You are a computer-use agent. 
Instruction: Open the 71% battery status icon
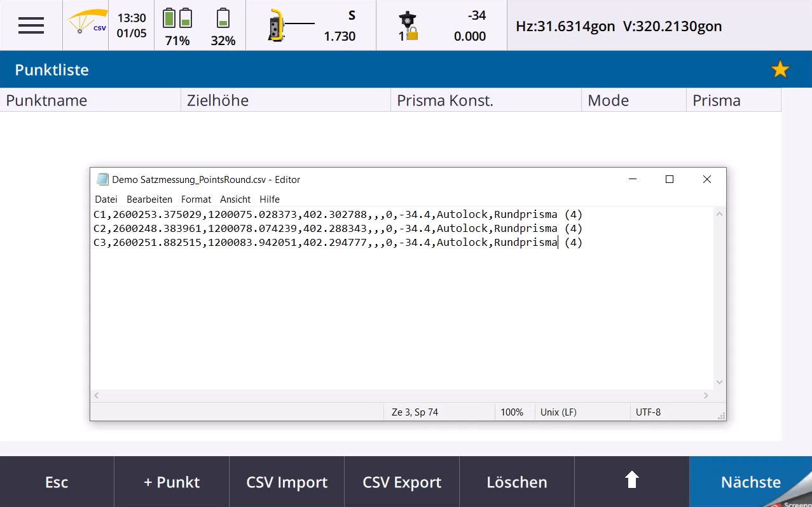coord(177,19)
